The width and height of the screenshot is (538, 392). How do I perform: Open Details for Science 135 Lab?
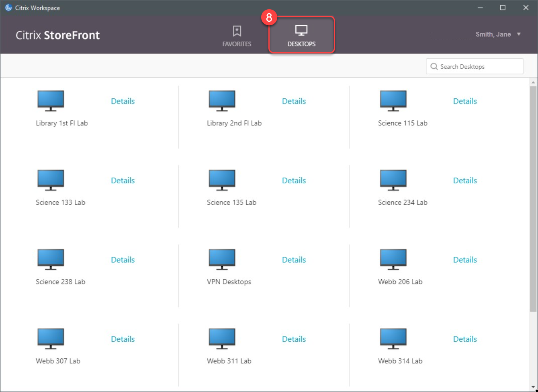pyautogui.click(x=294, y=180)
